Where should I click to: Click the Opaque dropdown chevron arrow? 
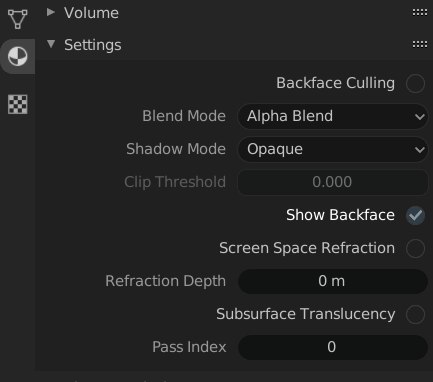click(420, 150)
